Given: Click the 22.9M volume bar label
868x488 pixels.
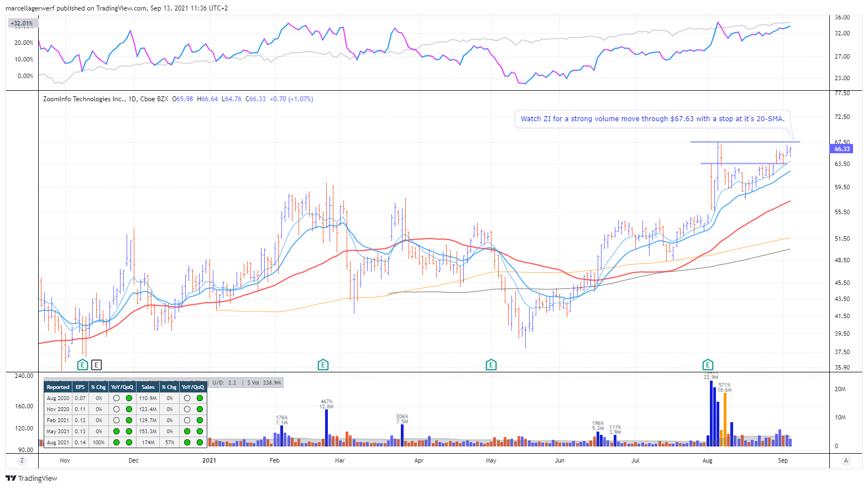Looking at the screenshot, I should tap(711, 377).
